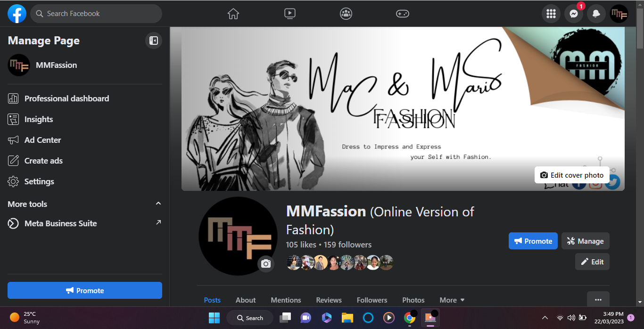The height and width of the screenshot is (329, 644).
Task: Click the Edit page button
Action: [x=592, y=262]
